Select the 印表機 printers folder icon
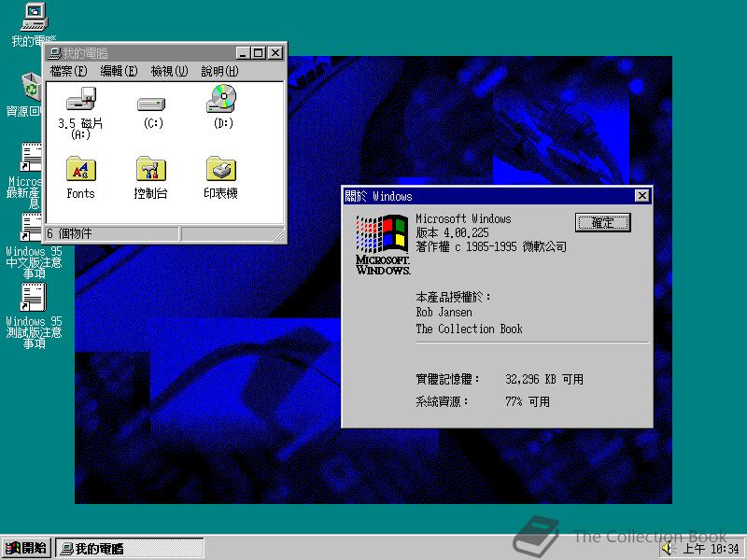The image size is (747, 560). coord(221,169)
